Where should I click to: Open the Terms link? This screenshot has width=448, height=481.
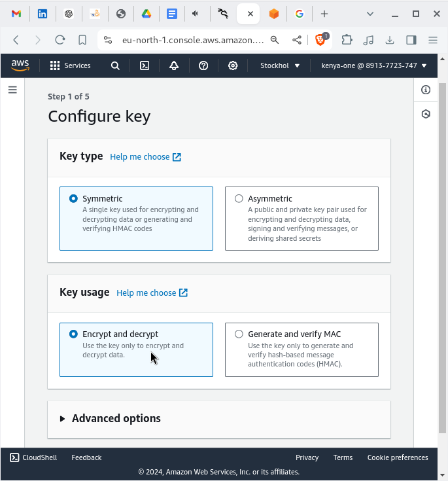[343, 457]
